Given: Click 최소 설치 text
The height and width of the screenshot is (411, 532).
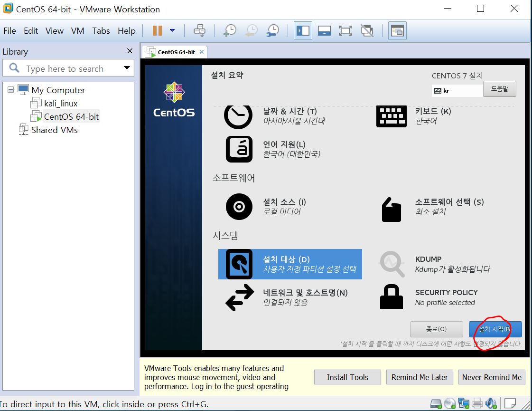Looking at the screenshot, I should (x=430, y=211).
